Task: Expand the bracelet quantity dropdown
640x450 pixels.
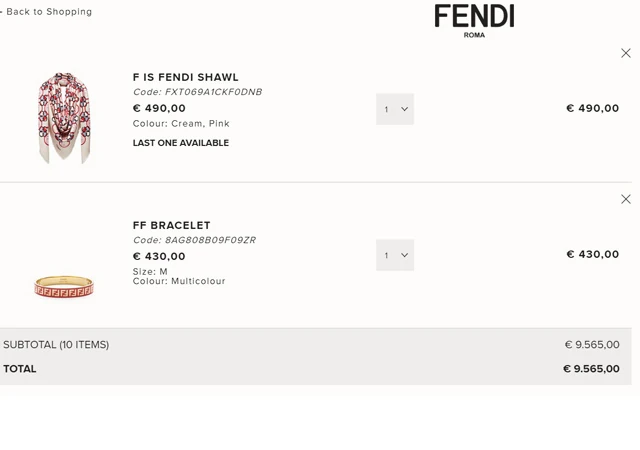Action: pos(395,255)
